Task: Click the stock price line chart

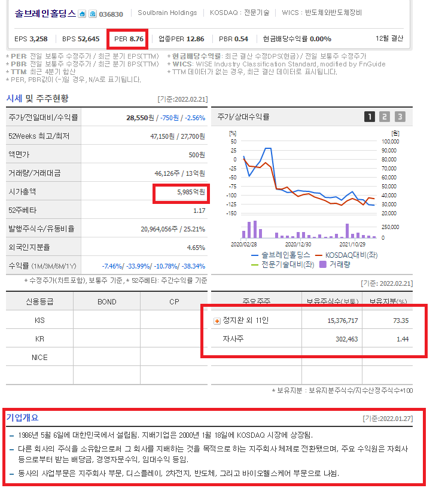Action: 309,178
